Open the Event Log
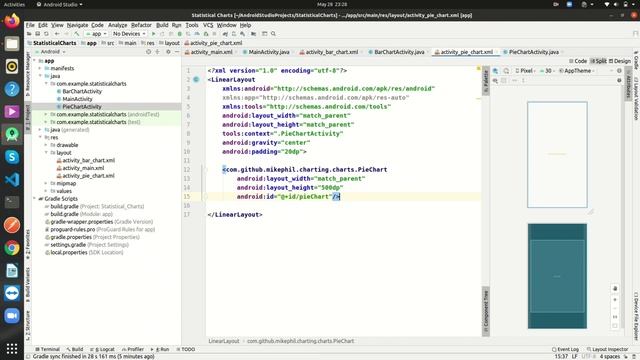The image size is (640, 360). (565, 349)
